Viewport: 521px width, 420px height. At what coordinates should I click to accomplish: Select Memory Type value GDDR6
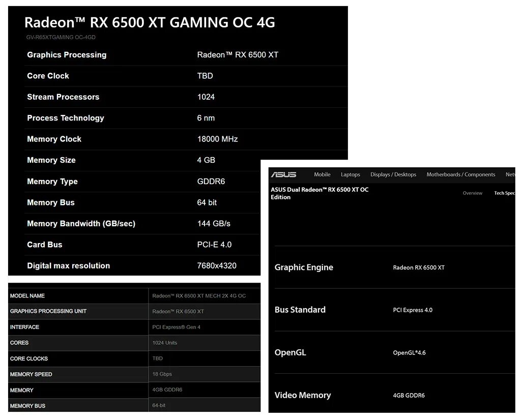coord(211,182)
